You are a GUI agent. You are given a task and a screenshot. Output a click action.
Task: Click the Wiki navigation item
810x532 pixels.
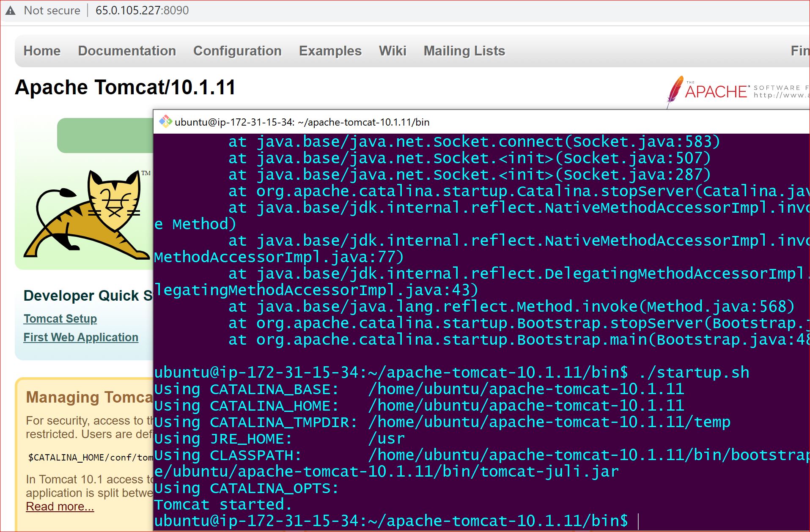[x=393, y=51]
